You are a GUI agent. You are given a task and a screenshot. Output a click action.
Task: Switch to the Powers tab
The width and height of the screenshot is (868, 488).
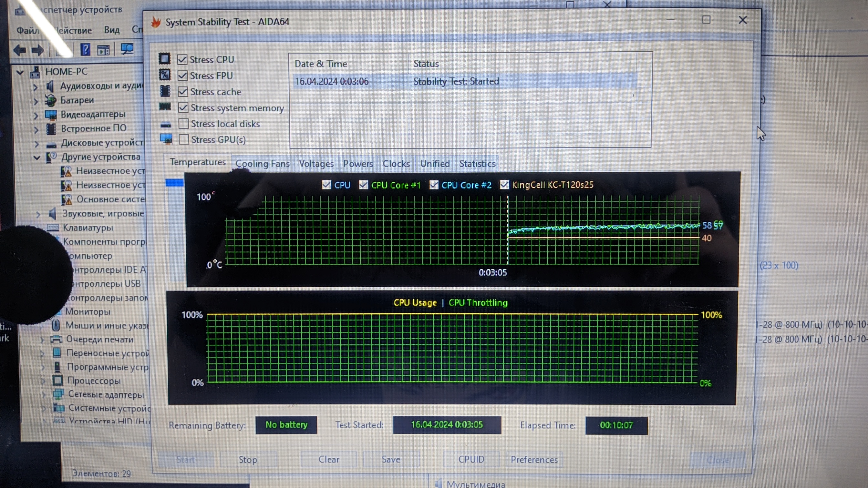point(358,164)
